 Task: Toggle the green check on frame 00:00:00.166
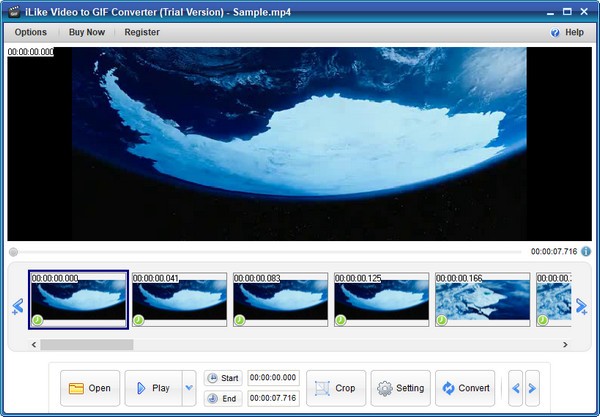click(x=442, y=321)
